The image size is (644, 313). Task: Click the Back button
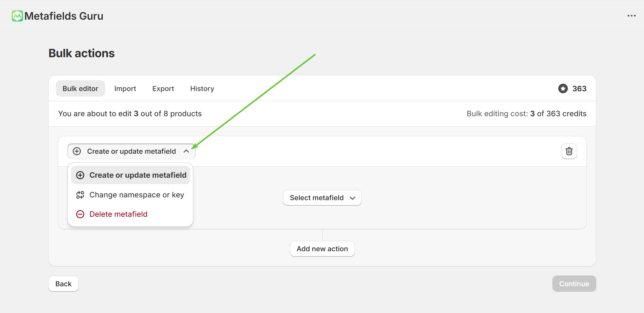63,284
